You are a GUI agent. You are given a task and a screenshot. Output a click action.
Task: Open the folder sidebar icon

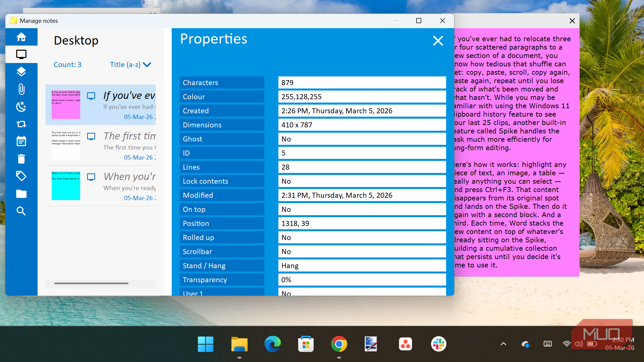pos(21,194)
